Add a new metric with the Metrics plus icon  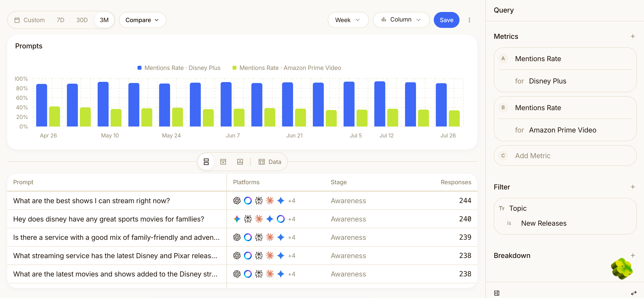tap(632, 36)
